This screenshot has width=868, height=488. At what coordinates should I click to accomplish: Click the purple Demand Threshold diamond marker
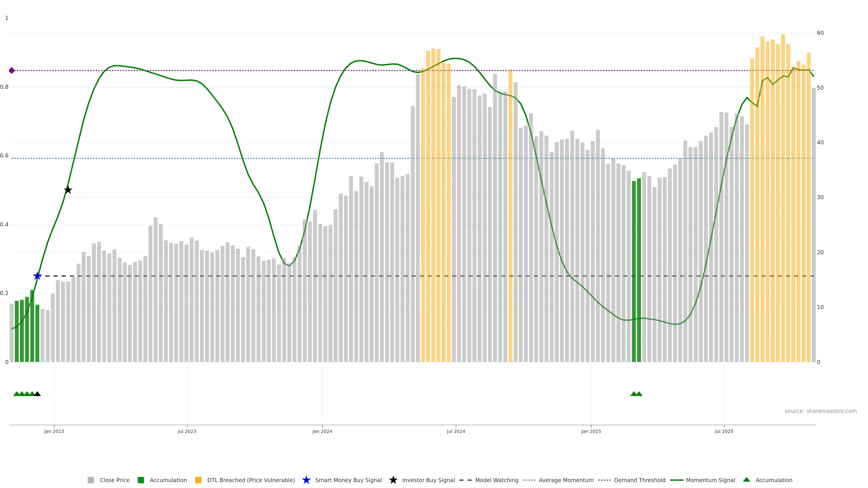coord(12,70)
